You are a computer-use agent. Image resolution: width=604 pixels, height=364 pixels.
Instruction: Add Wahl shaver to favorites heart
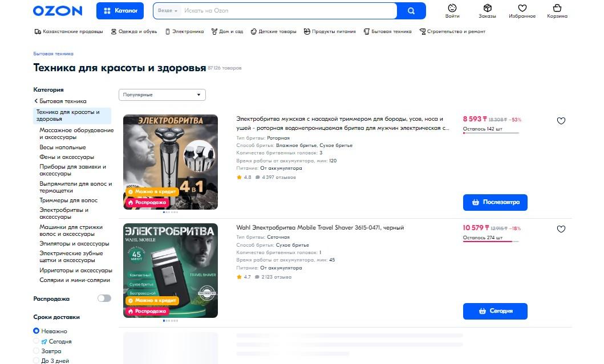click(561, 230)
